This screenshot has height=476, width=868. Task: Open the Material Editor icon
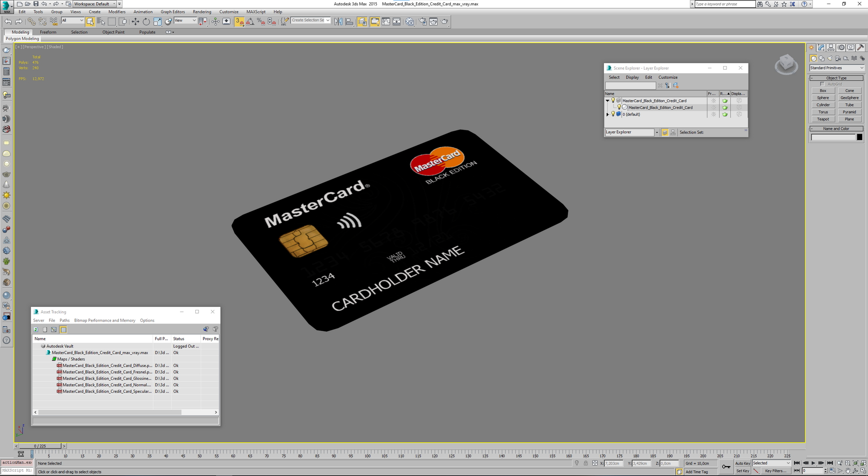pos(410,21)
